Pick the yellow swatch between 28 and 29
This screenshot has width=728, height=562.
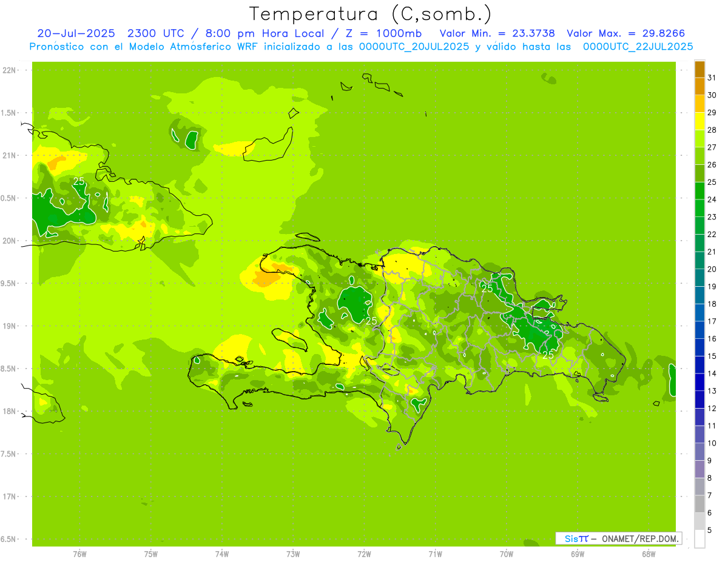tap(699, 121)
